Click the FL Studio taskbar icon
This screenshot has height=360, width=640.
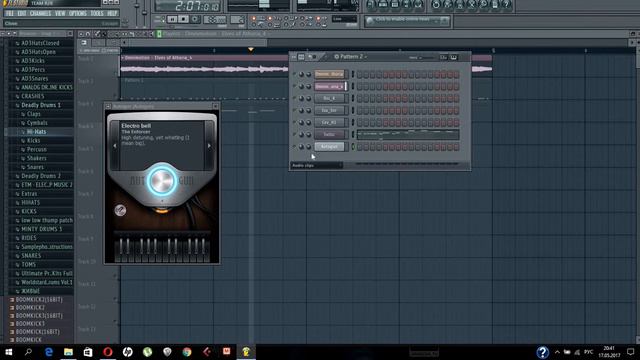tap(246, 352)
